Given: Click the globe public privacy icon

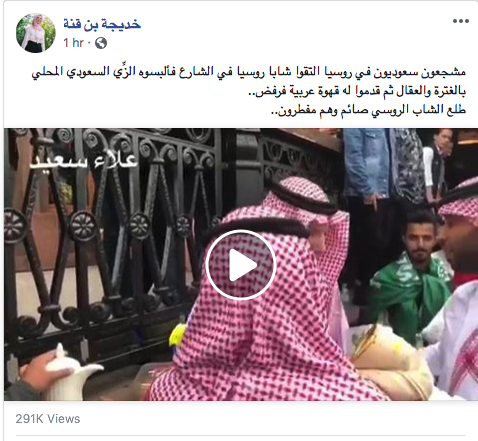Looking at the screenshot, I should (x=101, y=43).
